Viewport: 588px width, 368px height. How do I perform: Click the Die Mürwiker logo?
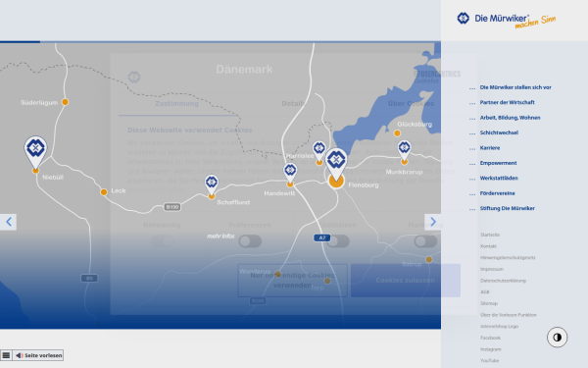(x=507, y=20)
